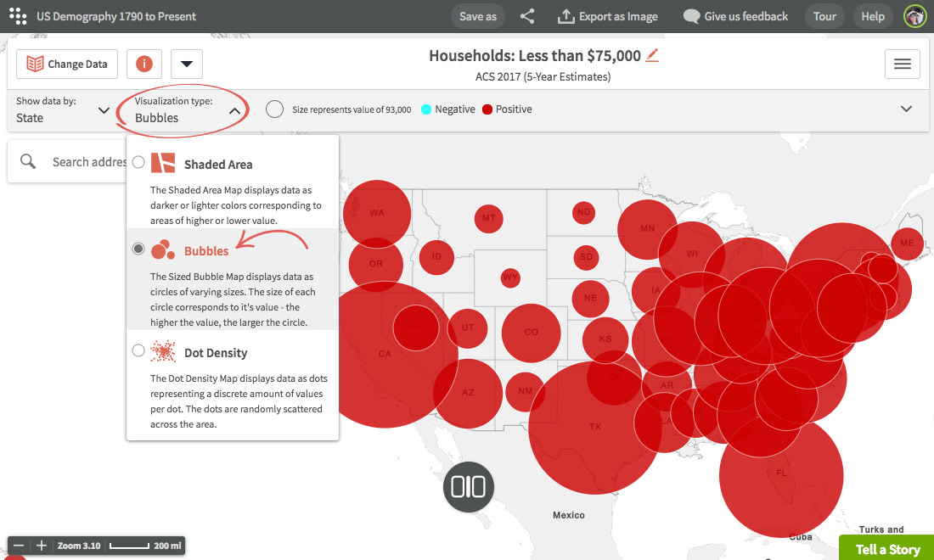934x560 pixels.
Task: Open the orange info icon
Action: (x=144, y=64)
